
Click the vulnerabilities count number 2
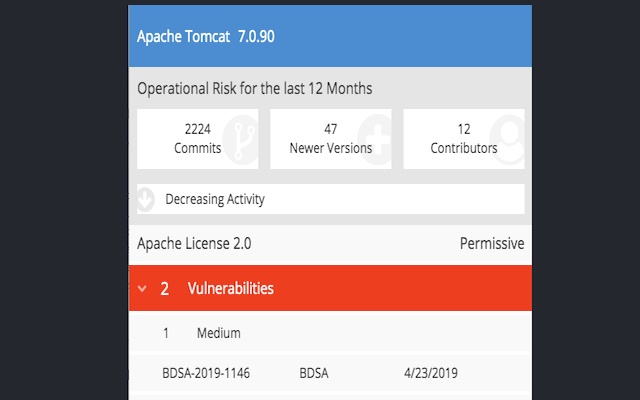pos(165,289)
